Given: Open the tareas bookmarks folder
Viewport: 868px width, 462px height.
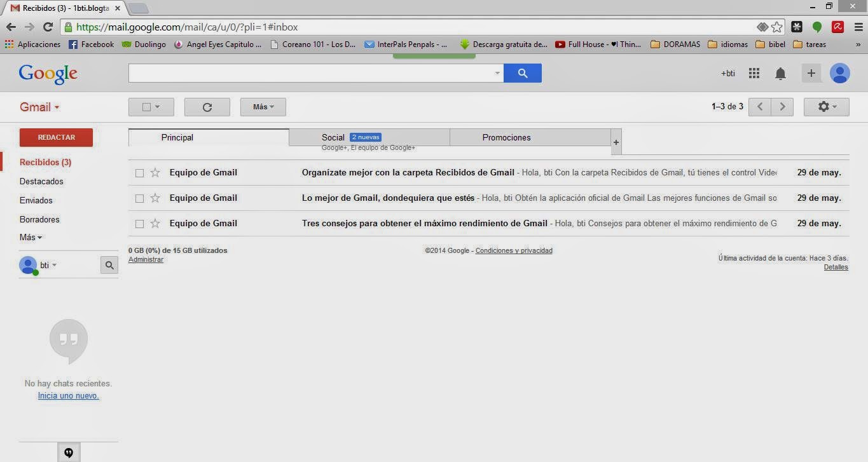Looking at the screenshot, I should coord(809,44).
